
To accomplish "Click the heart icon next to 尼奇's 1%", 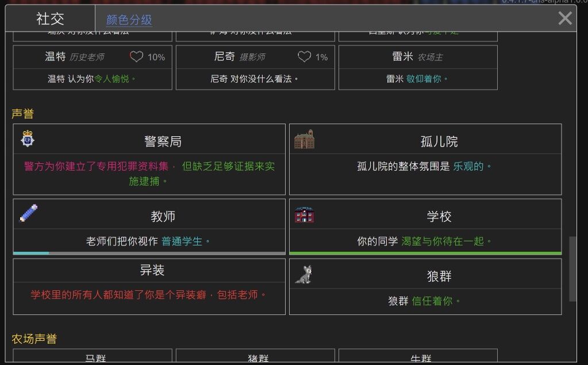I will coord(304,57).
